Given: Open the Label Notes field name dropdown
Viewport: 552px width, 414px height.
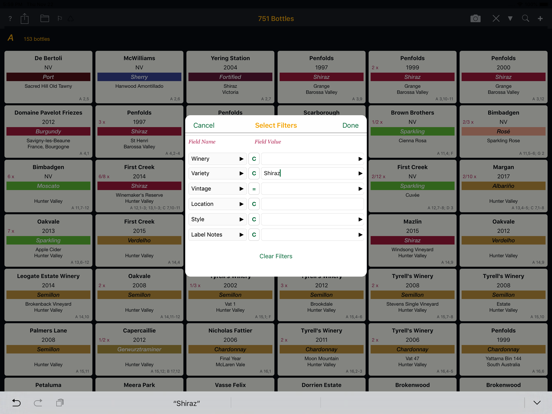Looking at the screenshot, I should (217, 234).
